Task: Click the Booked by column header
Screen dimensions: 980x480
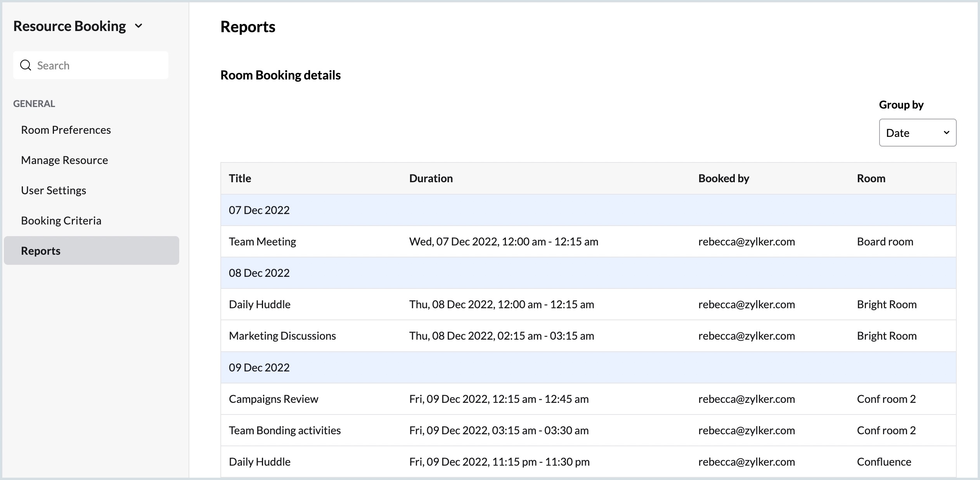Action: tap(723, 178)
